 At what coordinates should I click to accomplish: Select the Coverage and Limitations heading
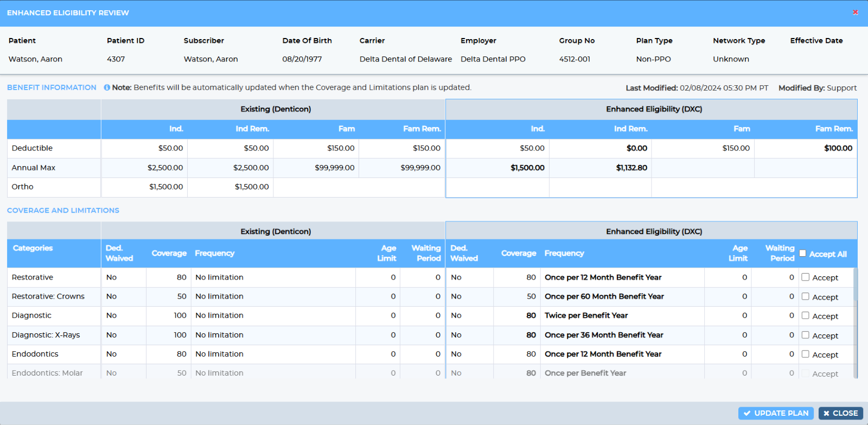[x=63, y=211]
